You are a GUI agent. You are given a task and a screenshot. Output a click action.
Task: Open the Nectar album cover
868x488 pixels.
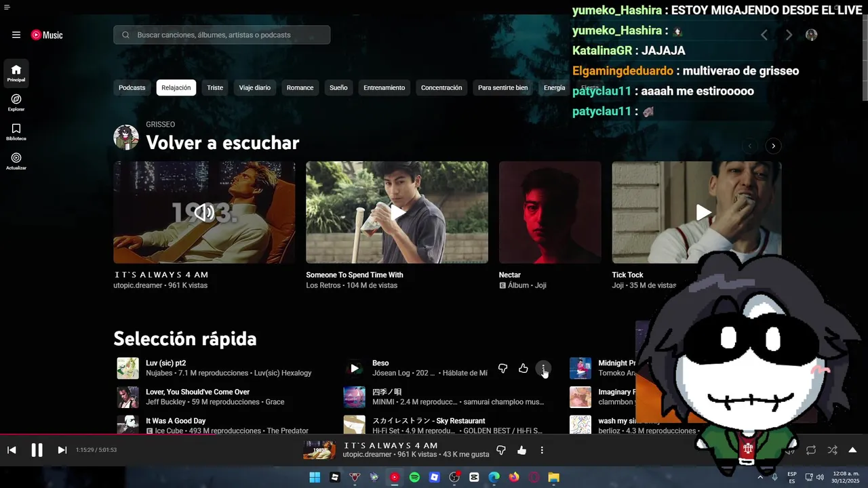(x=550, y=212)
